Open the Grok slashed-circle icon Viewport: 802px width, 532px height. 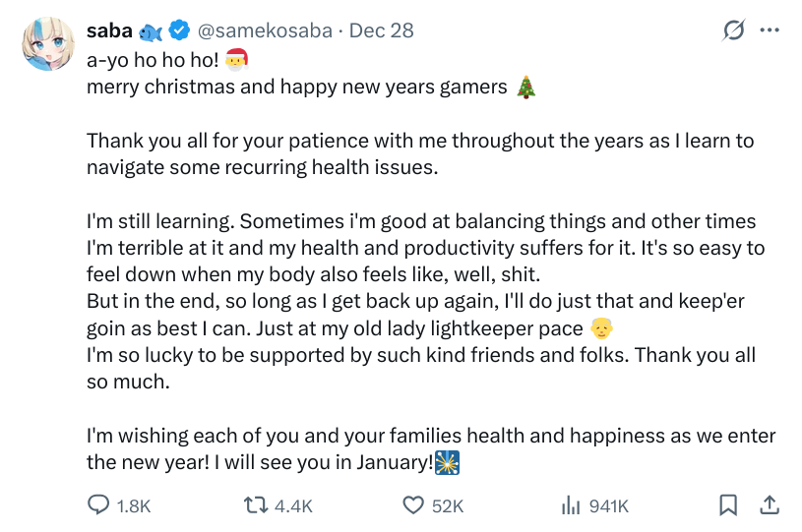click(734, 30)
